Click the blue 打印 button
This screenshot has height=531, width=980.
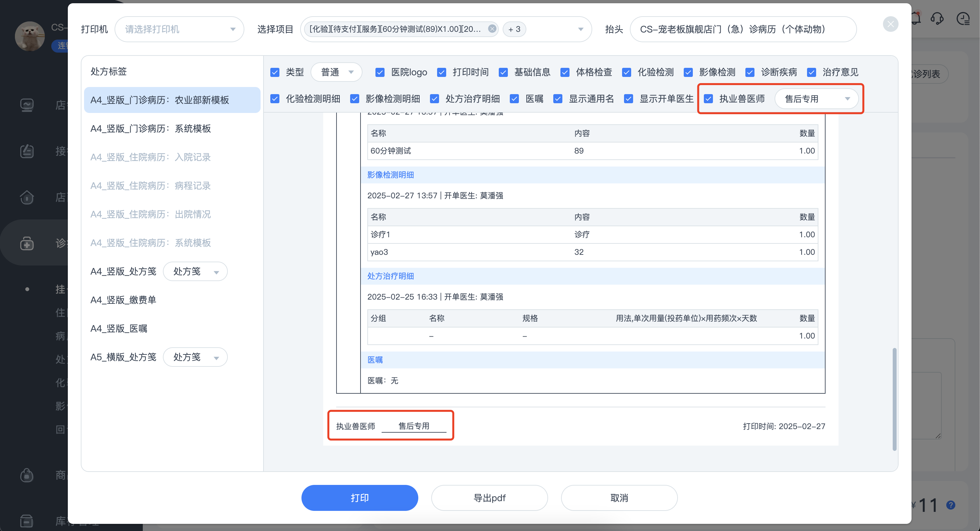360,498
